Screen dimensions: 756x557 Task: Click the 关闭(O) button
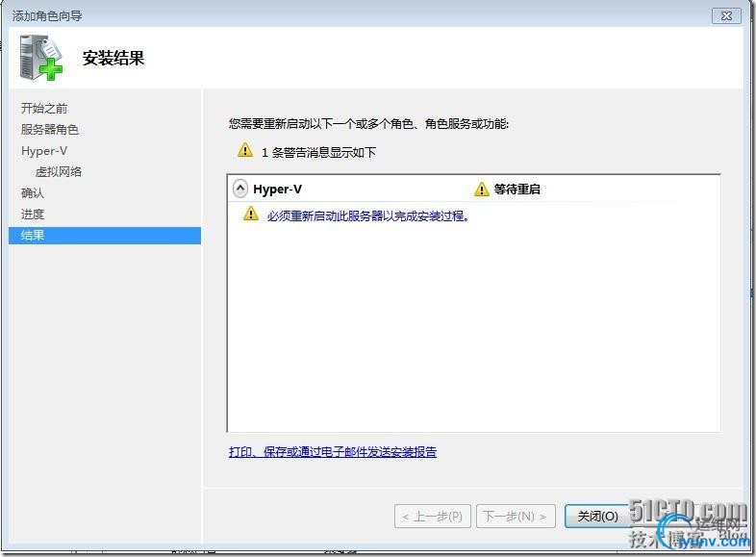tap(597, 516)
